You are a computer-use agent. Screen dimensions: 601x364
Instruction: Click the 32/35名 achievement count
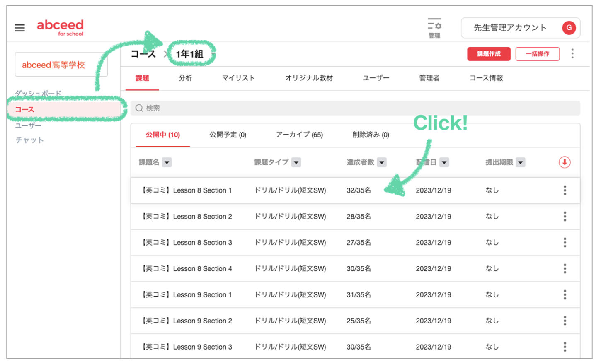[x=359, y=190]
